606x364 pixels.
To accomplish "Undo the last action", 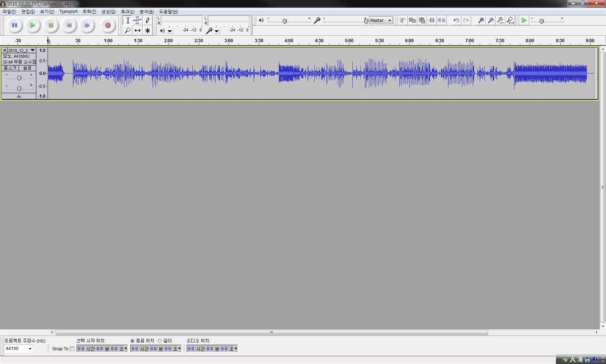I will (x=456, y=21).
